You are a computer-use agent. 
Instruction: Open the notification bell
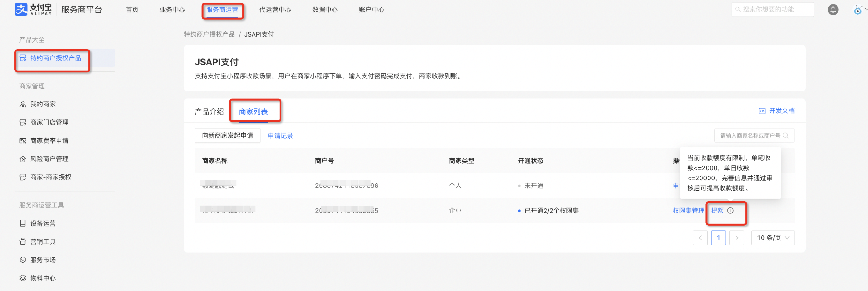(833, 10)
